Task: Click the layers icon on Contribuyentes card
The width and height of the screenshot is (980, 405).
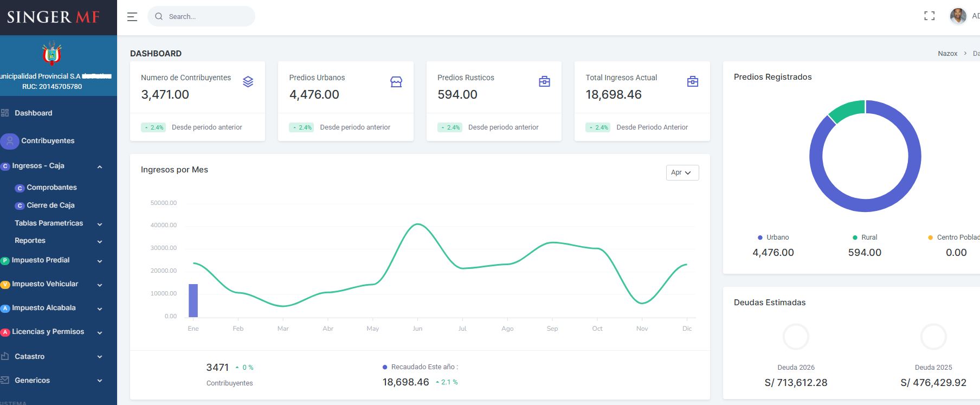Action: click(248, 82)
